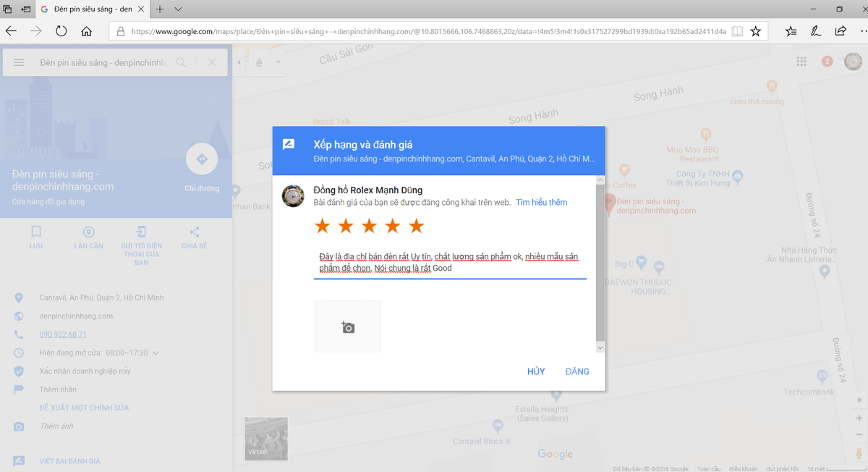The width and height of the screenshot is (868, 472).
Task: Go back in the browser
Action: 11,31
